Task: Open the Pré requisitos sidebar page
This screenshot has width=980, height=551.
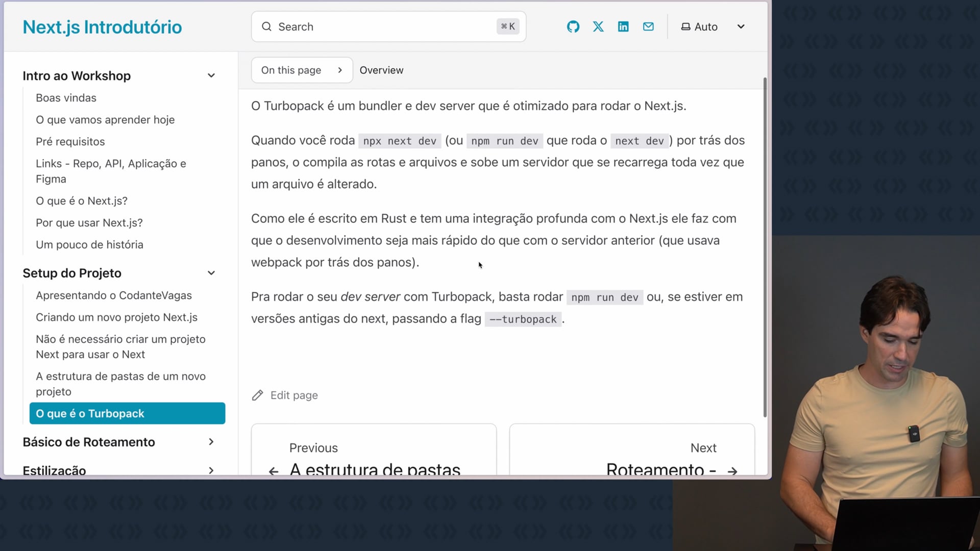Action: [70, 141]
